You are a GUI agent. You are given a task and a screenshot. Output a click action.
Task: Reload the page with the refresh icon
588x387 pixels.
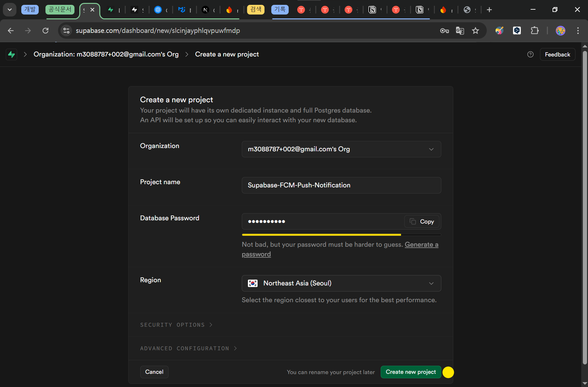(45, 31)
